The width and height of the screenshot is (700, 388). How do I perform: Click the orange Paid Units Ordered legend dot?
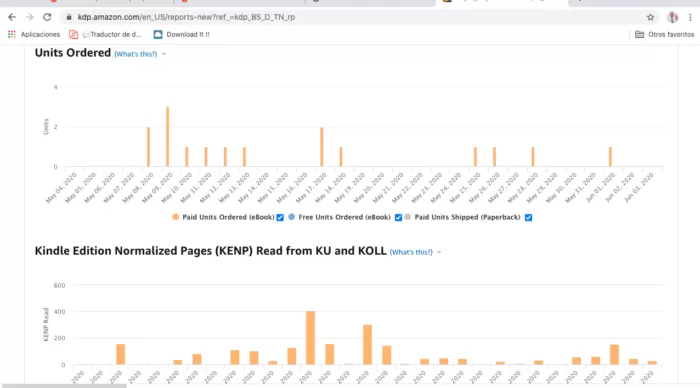(x=175, y=217)
